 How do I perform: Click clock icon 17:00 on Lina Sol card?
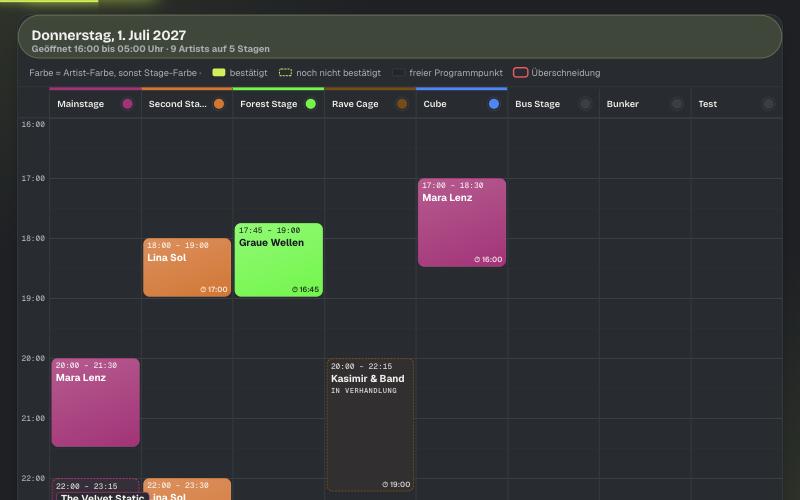coord(203,289)
